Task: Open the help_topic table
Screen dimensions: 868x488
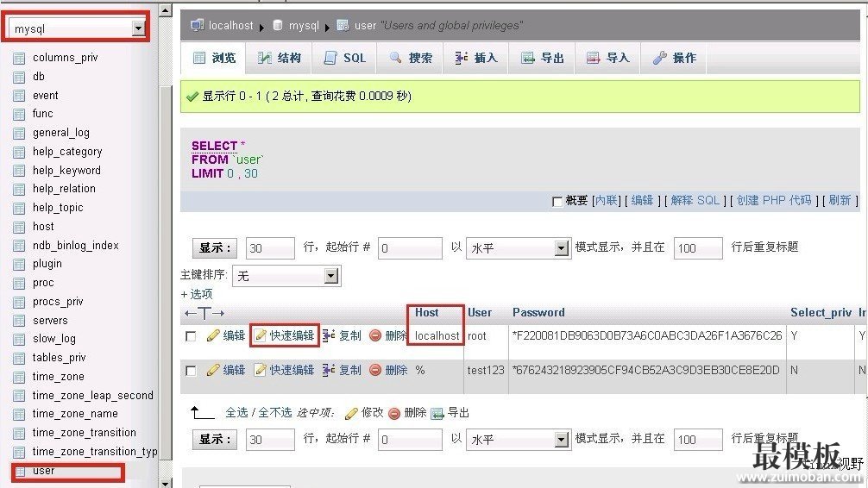Action: (x=58, y=208)
